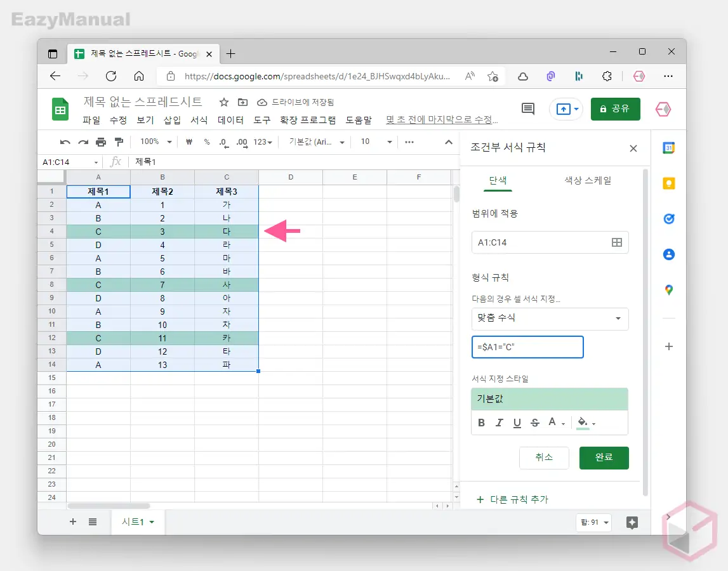
Task: Click the green 공유 share button
Action: 615,109
